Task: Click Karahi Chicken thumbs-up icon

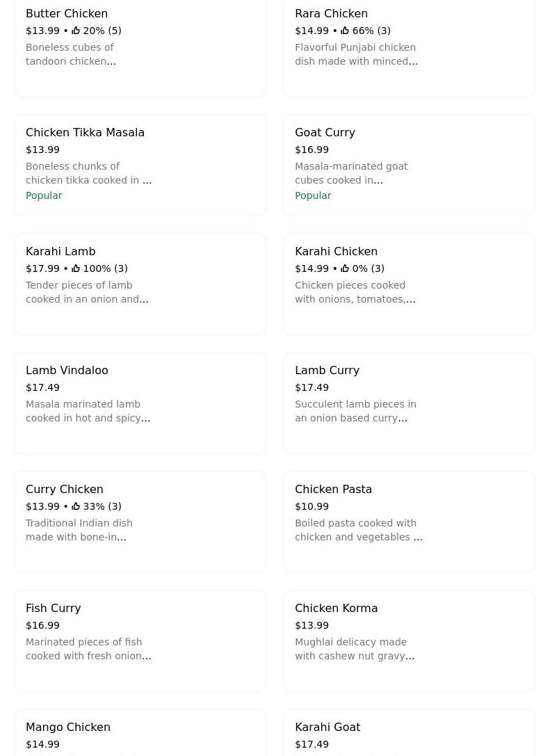Action: click(x=345, y=268)
